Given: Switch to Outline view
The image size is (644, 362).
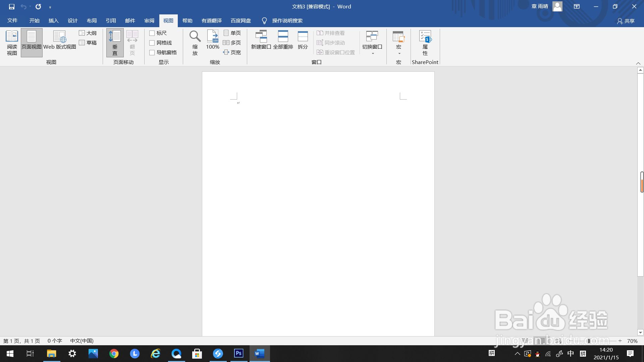Looking at the screenshot, I should (x=88, y=33).
